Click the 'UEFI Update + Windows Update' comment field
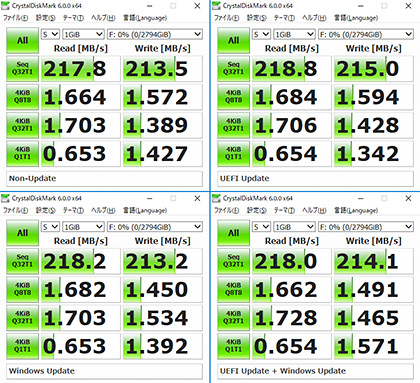420x383 pixels. 315,371
